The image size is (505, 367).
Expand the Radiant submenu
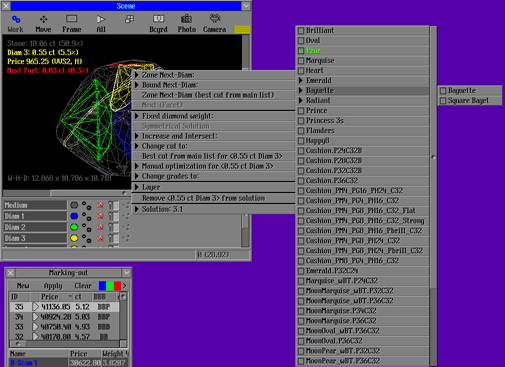362,100
